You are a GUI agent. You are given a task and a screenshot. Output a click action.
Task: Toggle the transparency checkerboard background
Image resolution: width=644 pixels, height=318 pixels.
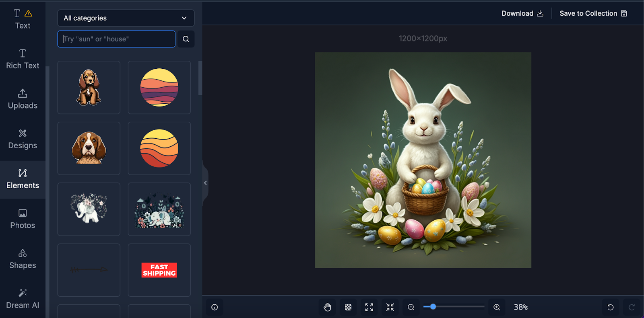tap(348, 307)
